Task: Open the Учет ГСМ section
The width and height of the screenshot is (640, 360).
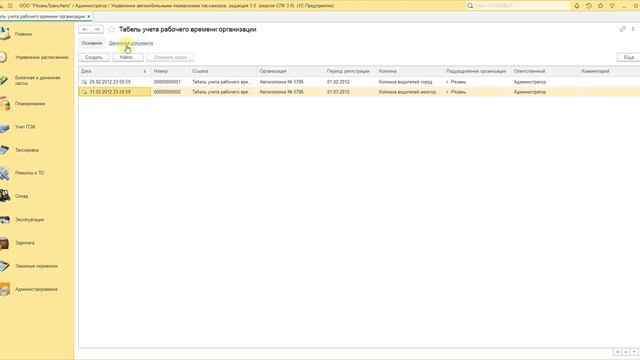Action: pos(25,127)
